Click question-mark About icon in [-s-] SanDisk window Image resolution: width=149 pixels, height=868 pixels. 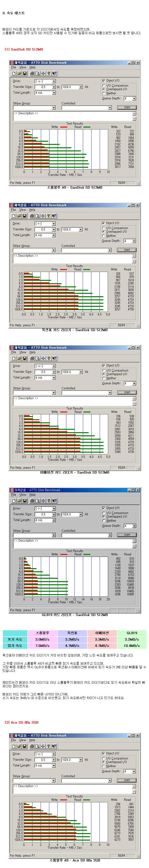(x=49, y=73)
